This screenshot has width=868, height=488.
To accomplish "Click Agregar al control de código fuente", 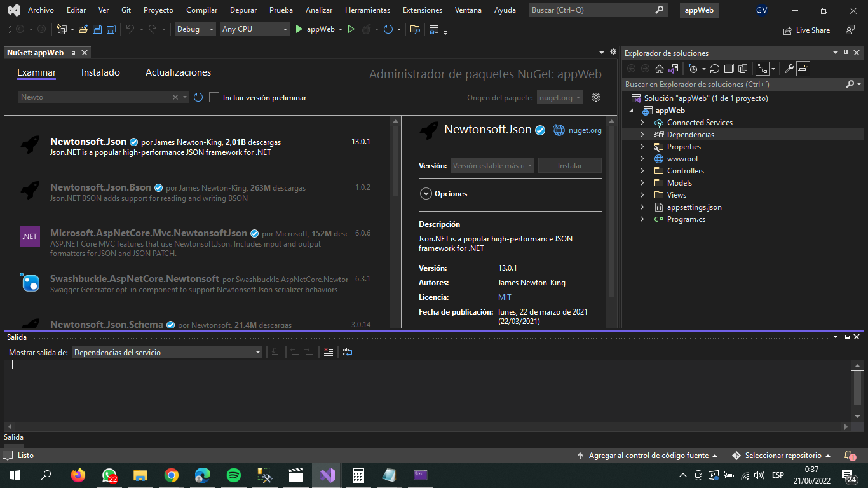I will pyautogui.click(x=648, y=456).
